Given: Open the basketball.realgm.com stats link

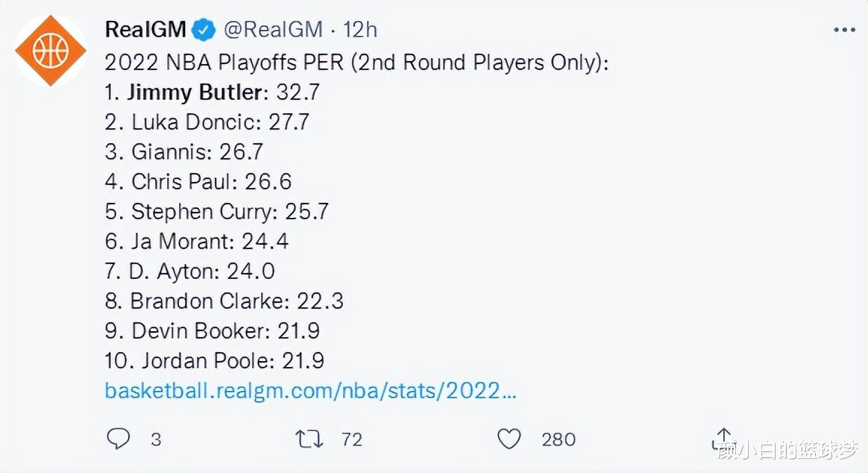Looking at the screenshot, I should 310,390.
